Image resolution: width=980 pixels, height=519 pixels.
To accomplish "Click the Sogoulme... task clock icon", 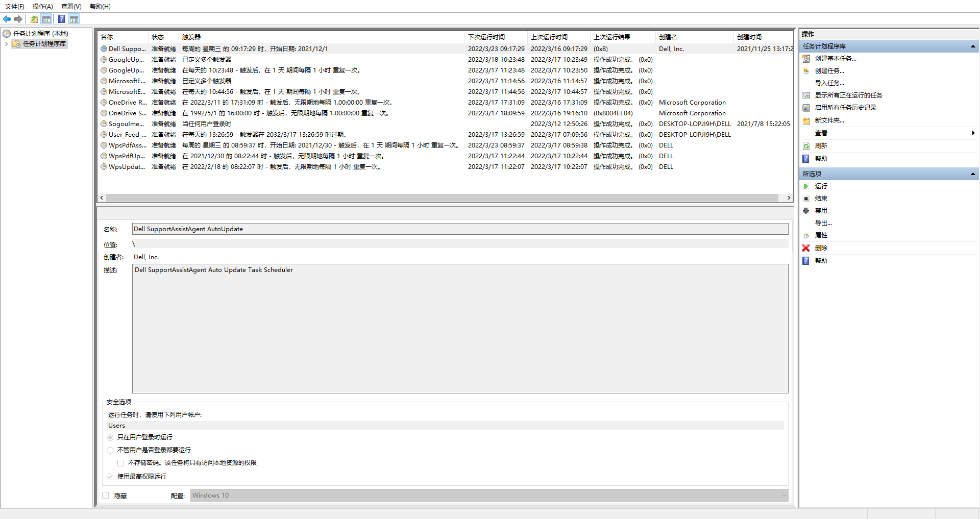I will pyautogui.click(x=104, y=124).
